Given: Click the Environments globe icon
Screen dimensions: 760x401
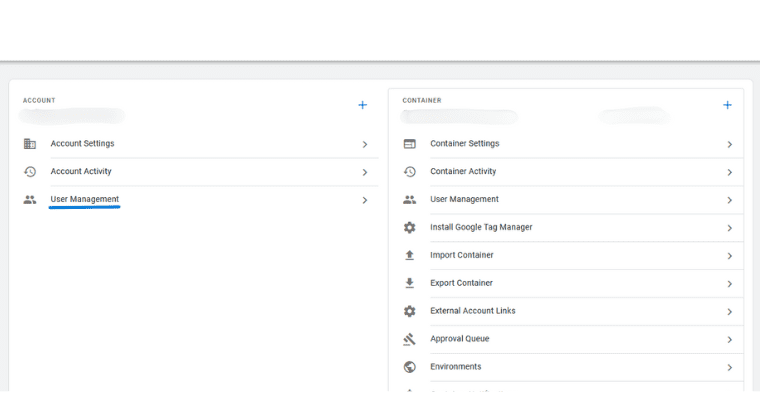Looking at the screenshot, I should click(409, 367).
